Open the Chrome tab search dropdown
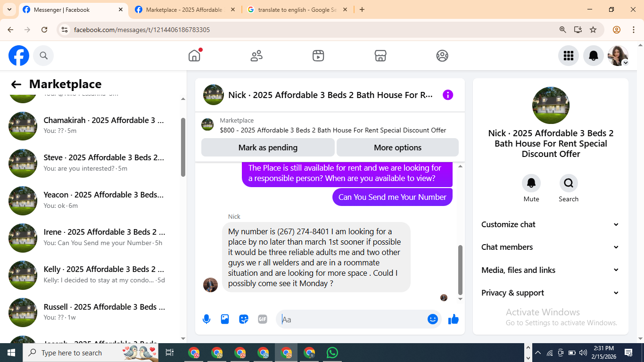 9,9
